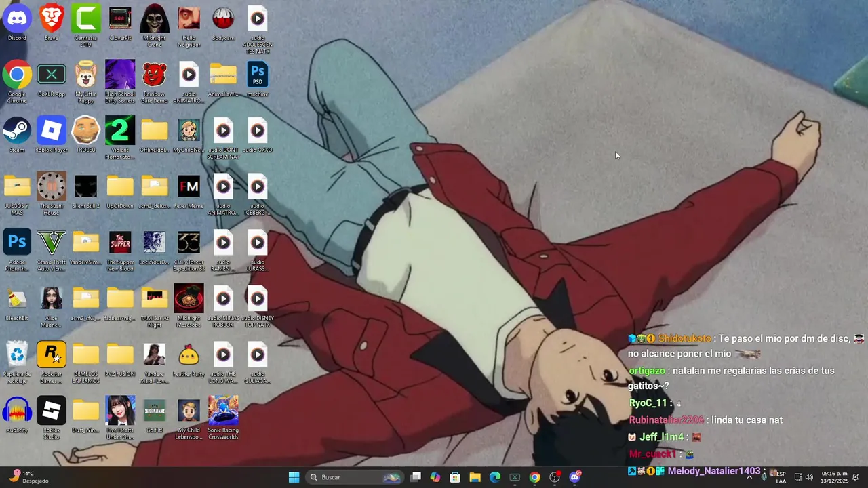Screen dimensions: 868x488
Task: Open the Camtasia 2019 desktop shortcut
Action: pos(85,26)
